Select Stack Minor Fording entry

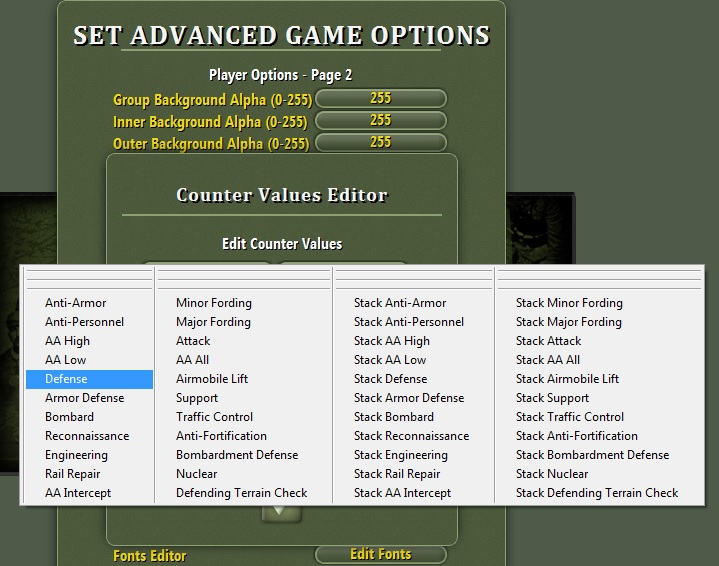(599, 303)
